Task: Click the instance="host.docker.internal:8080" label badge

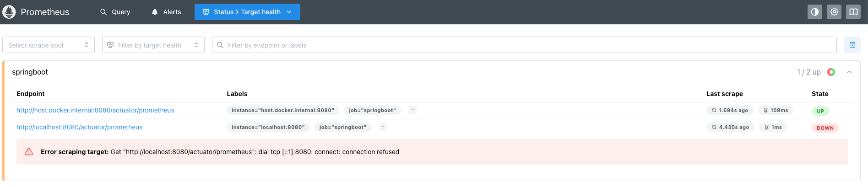Action: point(283,110)
